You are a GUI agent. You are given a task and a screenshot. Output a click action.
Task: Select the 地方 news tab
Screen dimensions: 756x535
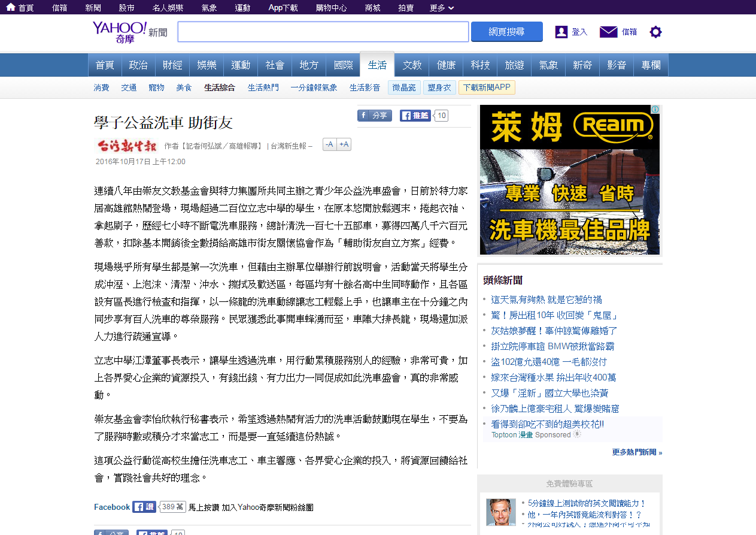point(309,65)
